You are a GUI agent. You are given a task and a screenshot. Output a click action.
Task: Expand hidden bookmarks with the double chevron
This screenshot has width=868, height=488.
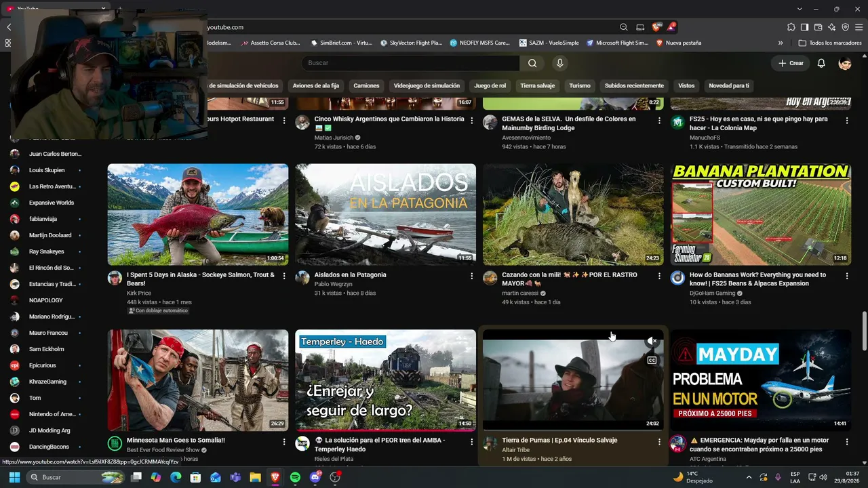point(781,43)
